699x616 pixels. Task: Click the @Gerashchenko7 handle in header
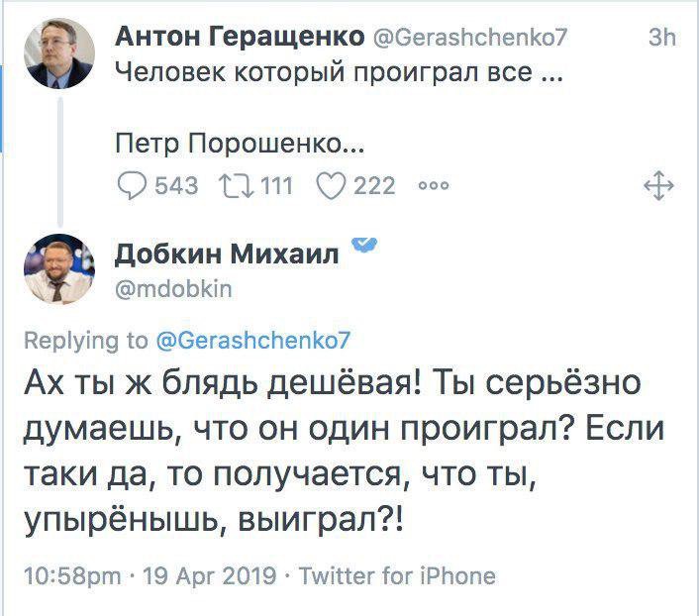(x=470, y=38)
